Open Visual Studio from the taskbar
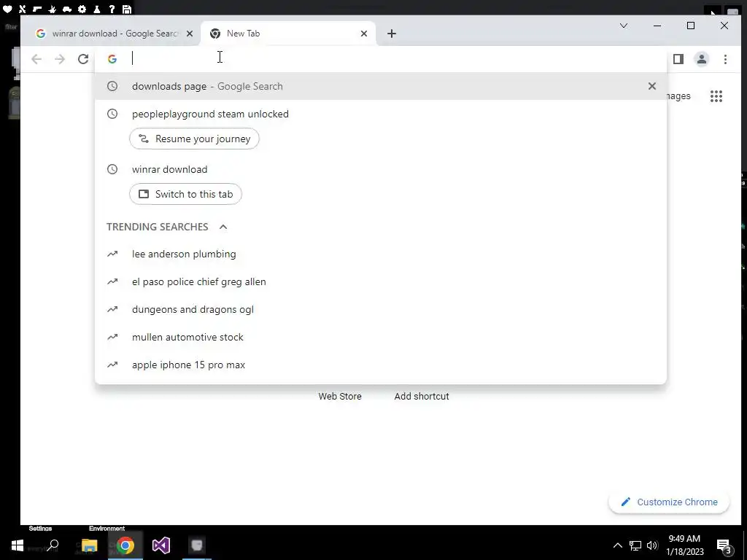This screenshot has height=560, width=747. (x=161, y=545)
